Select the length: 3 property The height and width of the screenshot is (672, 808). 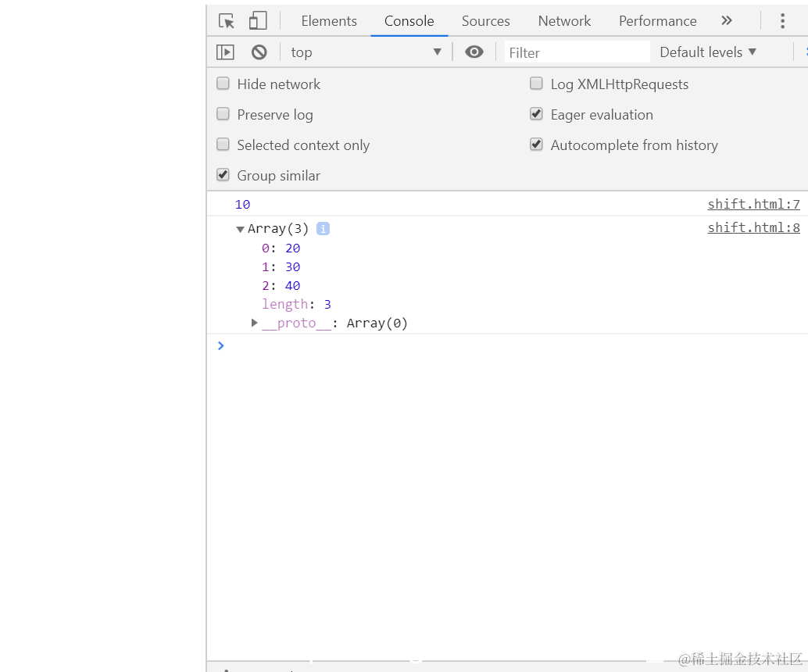click(296, 305)
